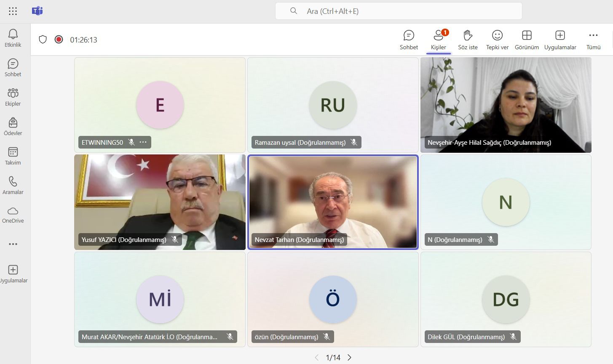This screenshot has width=613, height=364.
Task: Open the Görünüm view options
Action: point(527,40)
